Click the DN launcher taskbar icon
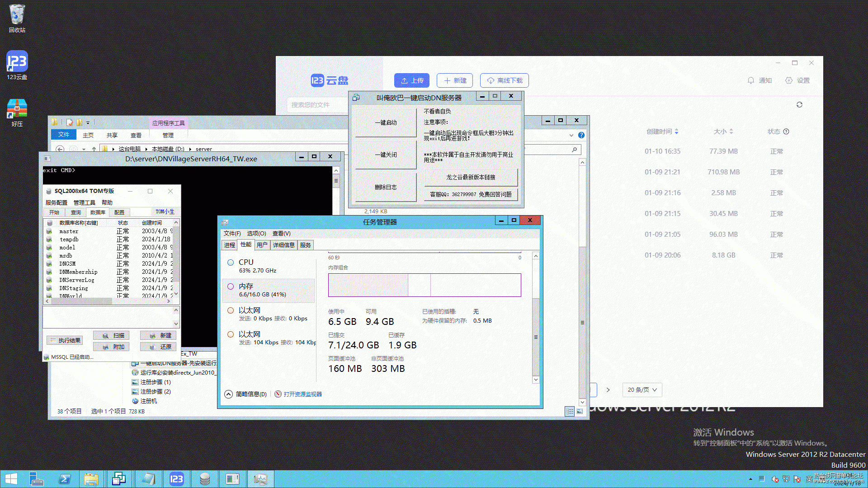The width and height of the screenshot is (868, 488). (119, 479)
